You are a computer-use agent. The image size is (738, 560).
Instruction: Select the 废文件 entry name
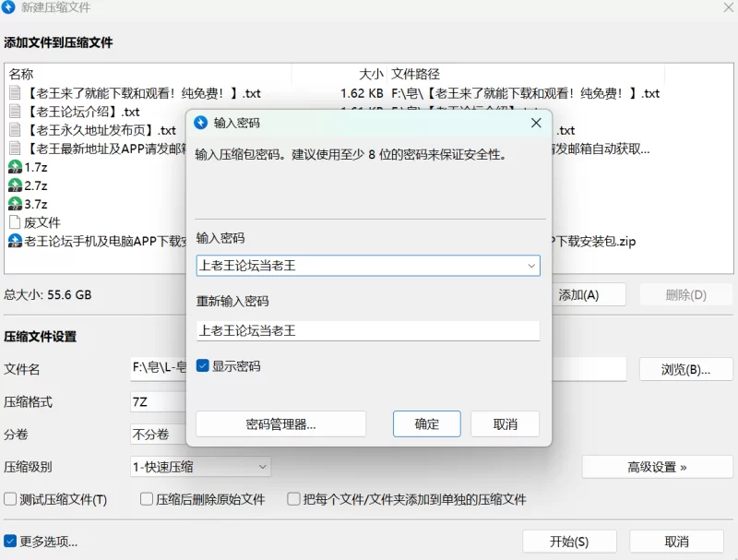click(x=42, y=222)
